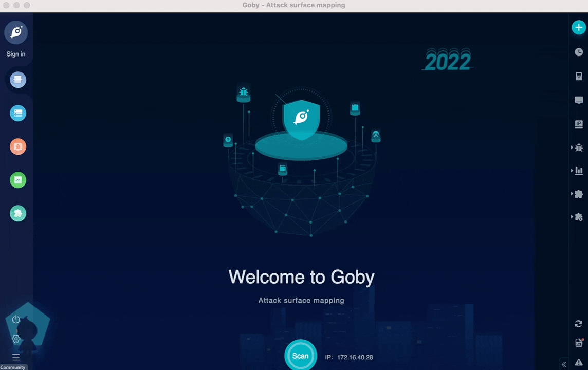Open the task document icon on right bar
Viewport: 588px width, 370px height.
(579, 76)
